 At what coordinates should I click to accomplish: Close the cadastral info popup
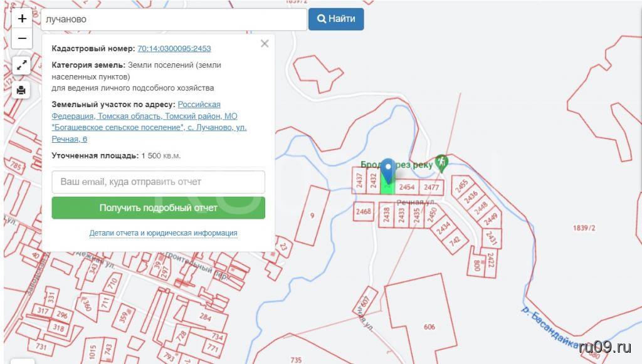(x=265, y=43)
